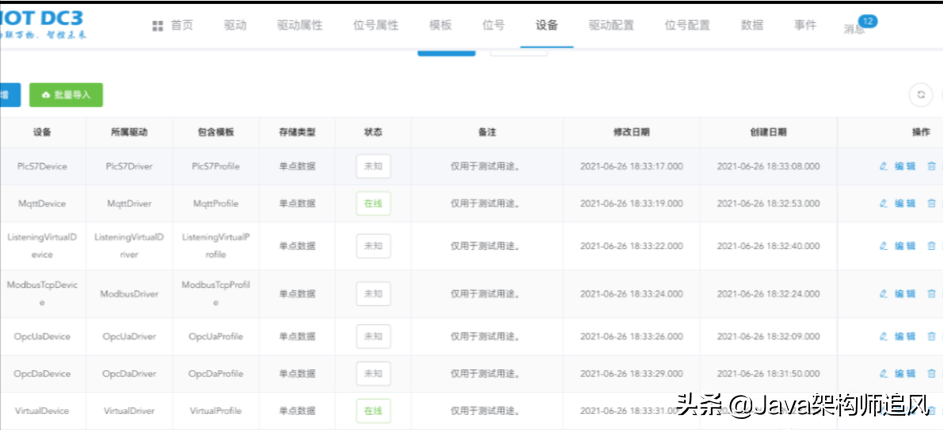Edit the ListeningVirtualDevice row
943x430 pixels.
click(897, 245)
